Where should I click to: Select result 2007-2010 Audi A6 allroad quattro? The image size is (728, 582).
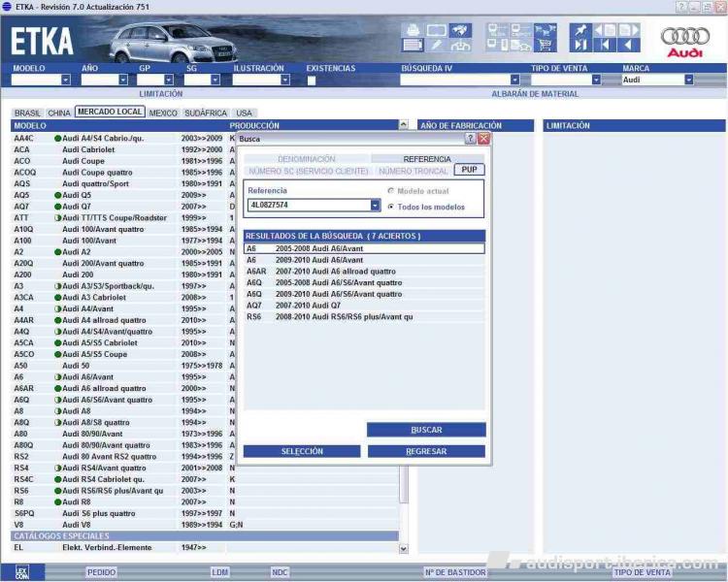click(x=364, y=272)
